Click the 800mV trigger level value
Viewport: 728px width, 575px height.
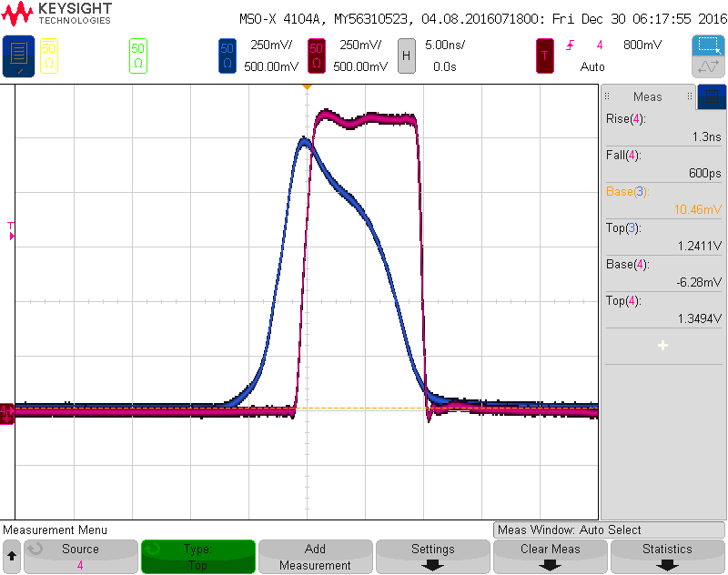point(642,45)
